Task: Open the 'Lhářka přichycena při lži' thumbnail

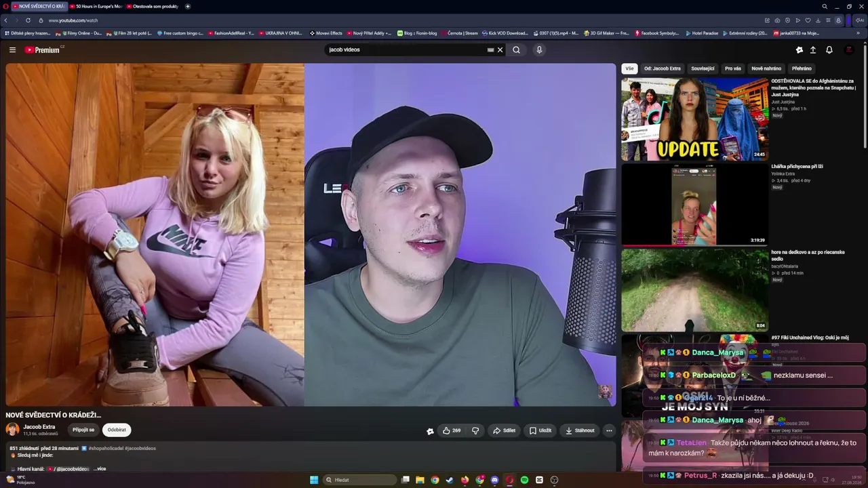Action: (x=695, y=205)
